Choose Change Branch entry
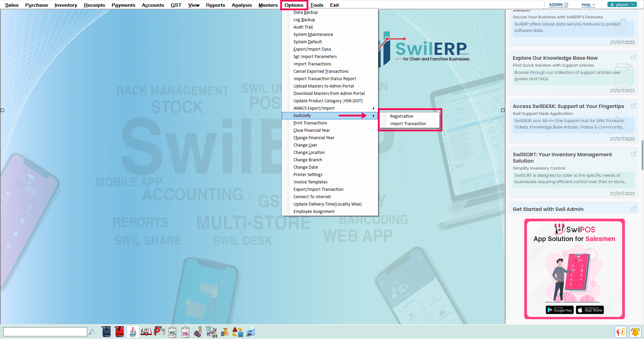The height and width of the screenshot is (339, 644). click(x=330, y=160)
